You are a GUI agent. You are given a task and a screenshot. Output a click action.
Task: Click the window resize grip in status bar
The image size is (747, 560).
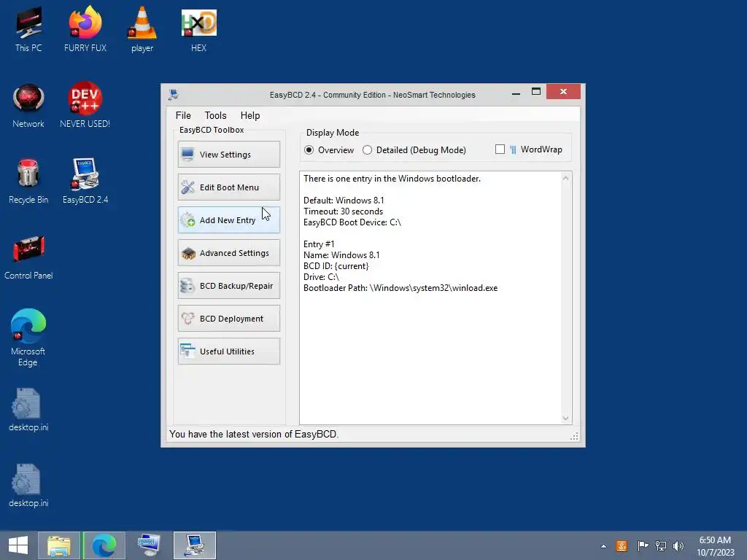(575, 436)
